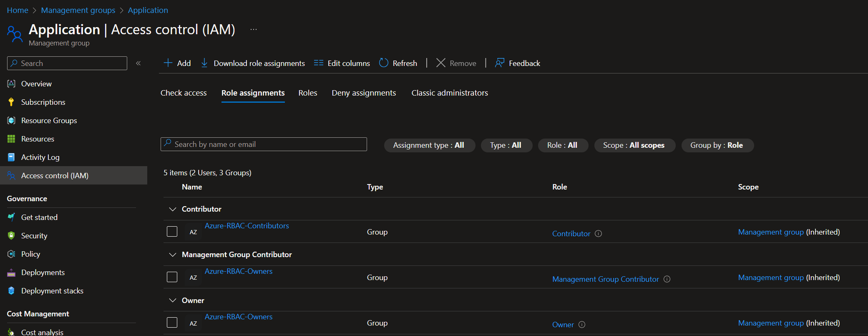Open the Type : All filter
This screenshot has width=868, height=336.
point(506,145)
